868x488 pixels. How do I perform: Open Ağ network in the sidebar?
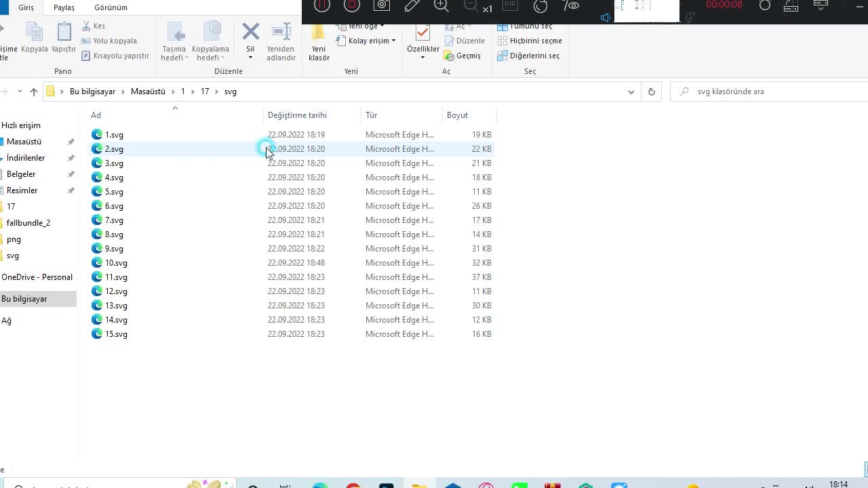click(6, 321)
